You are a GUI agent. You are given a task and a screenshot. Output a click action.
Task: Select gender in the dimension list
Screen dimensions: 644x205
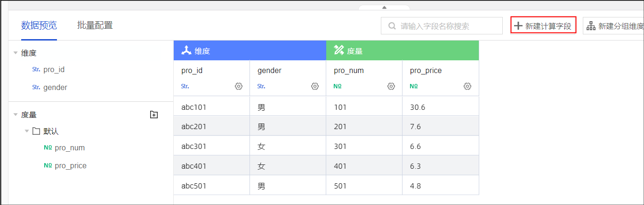(55, 87)
